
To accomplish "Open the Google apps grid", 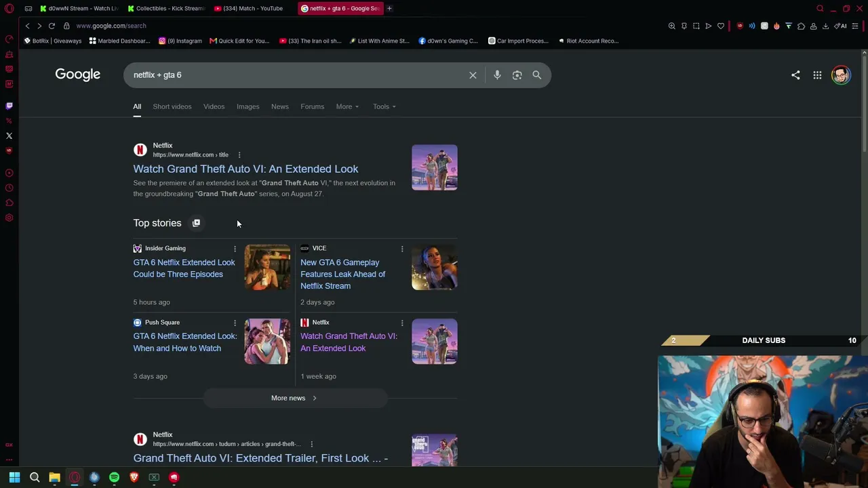I will [817, 75].
